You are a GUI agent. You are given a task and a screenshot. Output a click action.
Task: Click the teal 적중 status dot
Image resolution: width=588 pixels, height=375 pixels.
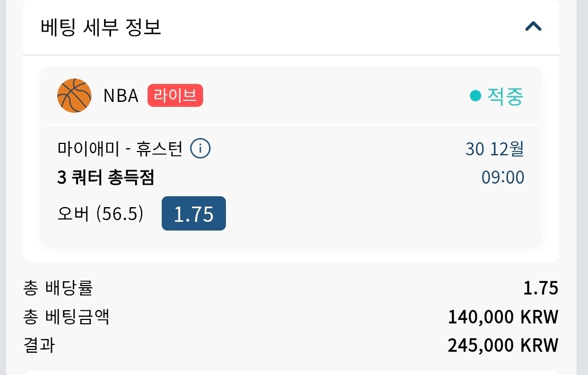[475, 96]
